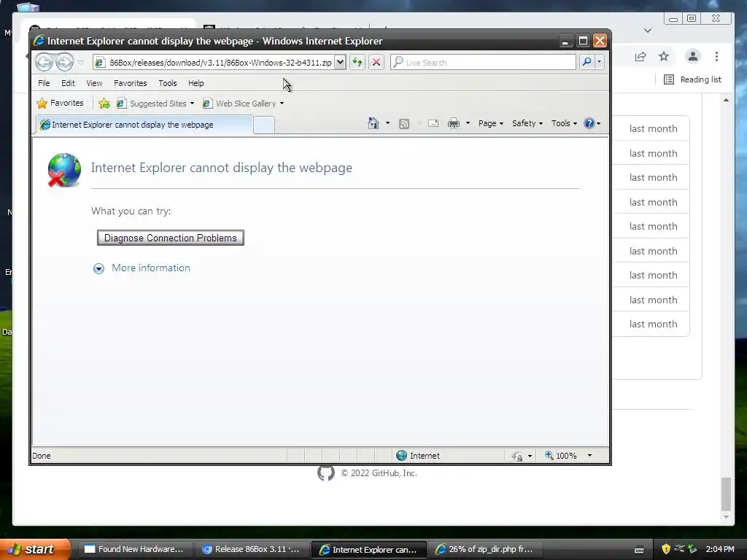Open the Edit menu
The image size is (747, 560).
[68, 83]
